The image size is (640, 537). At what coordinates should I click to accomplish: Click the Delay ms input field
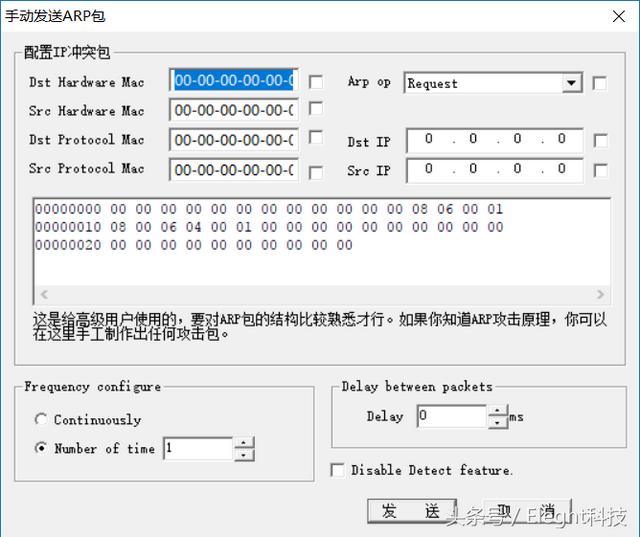[x=453, y=416]
